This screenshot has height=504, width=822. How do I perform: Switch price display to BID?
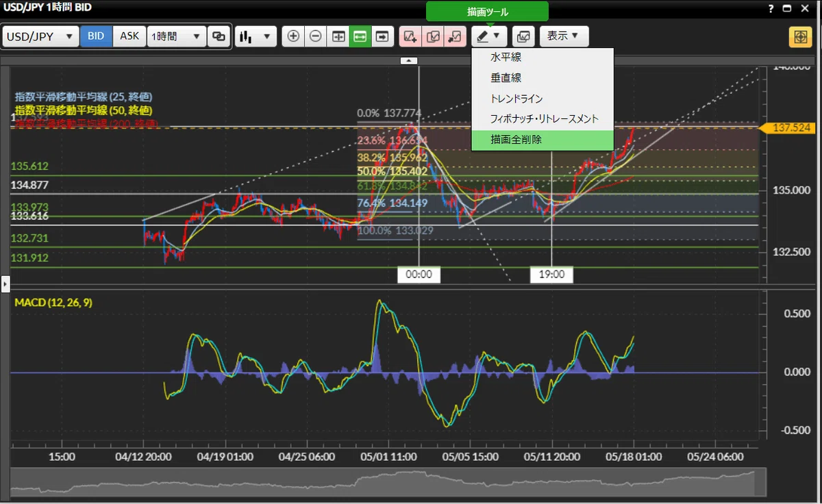96,36
